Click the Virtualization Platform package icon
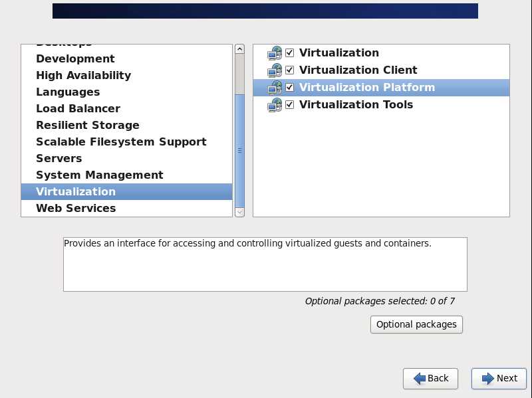 [275, 88]
